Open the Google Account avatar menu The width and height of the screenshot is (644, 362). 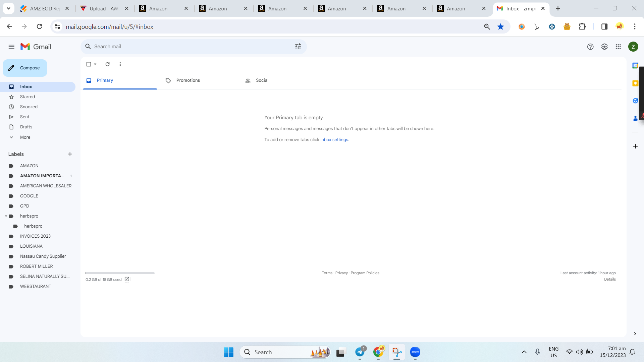click(x=633, y=47)
